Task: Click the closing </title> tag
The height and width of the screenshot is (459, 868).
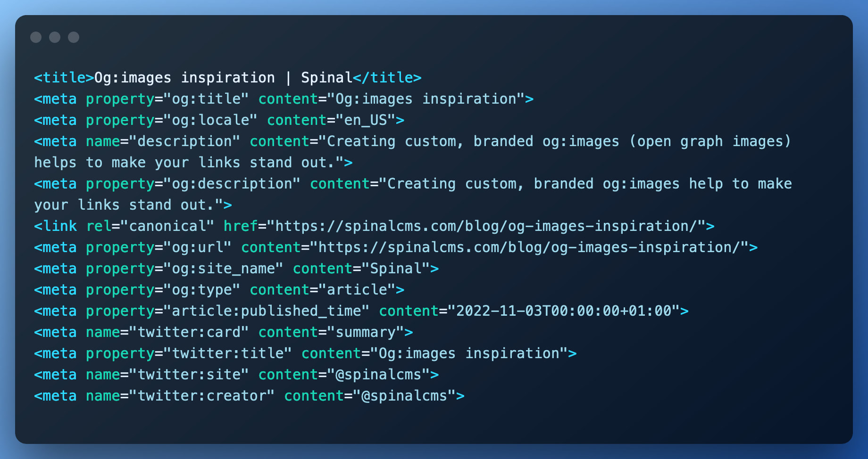Action: click(x=387, y=77)
